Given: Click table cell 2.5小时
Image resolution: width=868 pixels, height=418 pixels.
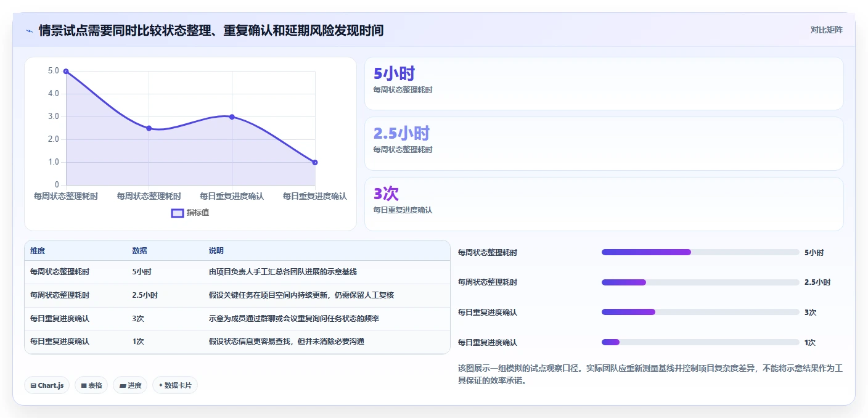Looking at the screenshot, I should pyautogui.click(x=145, y=295).
